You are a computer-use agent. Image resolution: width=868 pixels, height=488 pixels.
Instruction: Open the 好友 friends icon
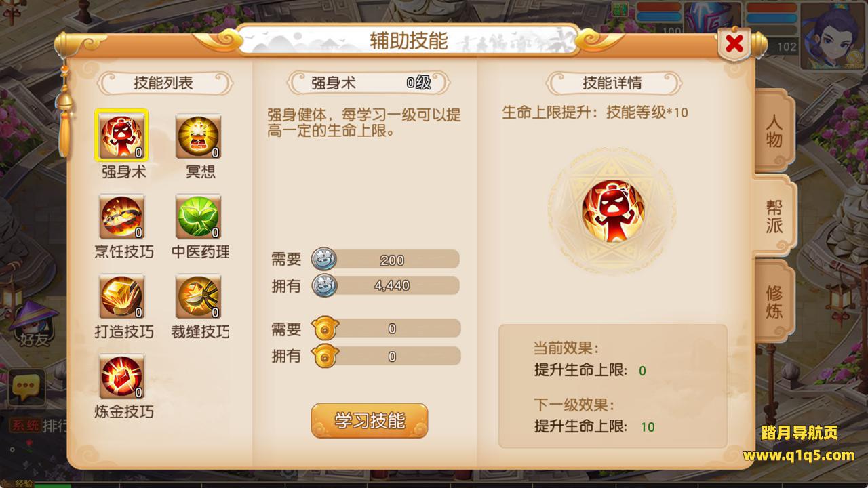(33, 325)
